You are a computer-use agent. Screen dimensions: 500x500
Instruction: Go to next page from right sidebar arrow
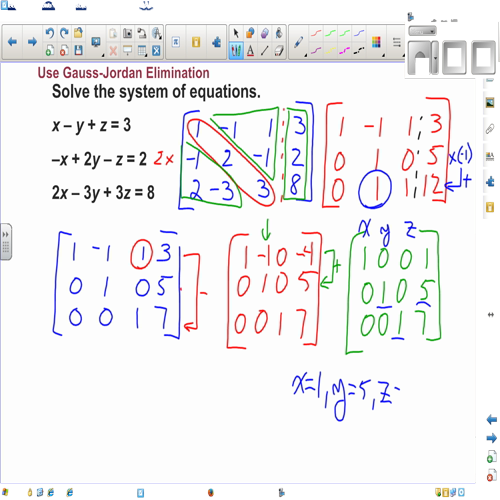coord(491,438)
